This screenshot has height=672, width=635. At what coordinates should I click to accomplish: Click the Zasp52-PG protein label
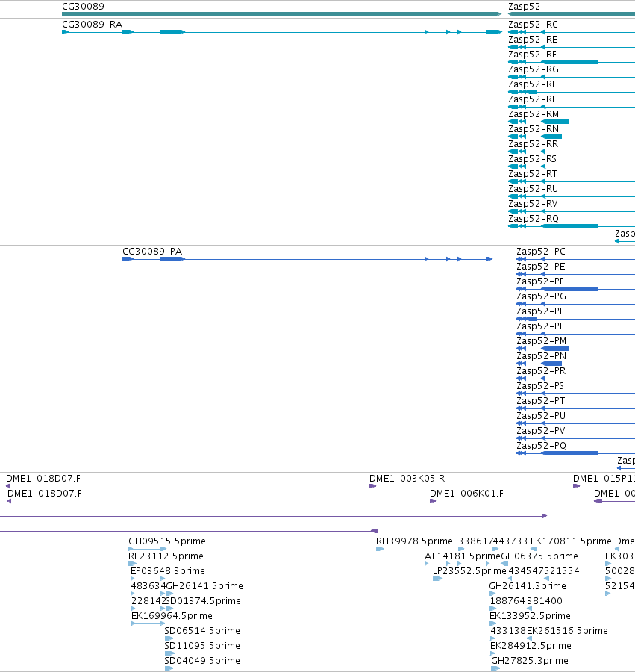(x=541, y=296)
